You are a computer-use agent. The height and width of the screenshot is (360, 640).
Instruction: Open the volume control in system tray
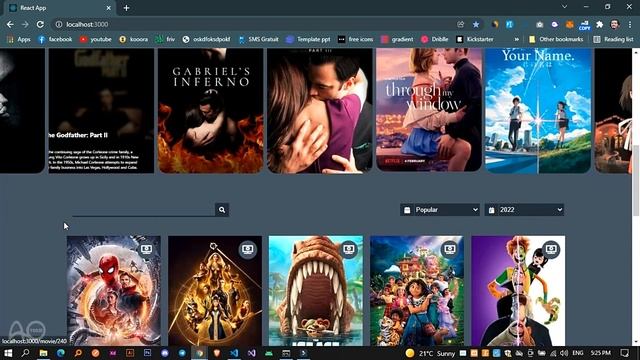tap(564, 353)
